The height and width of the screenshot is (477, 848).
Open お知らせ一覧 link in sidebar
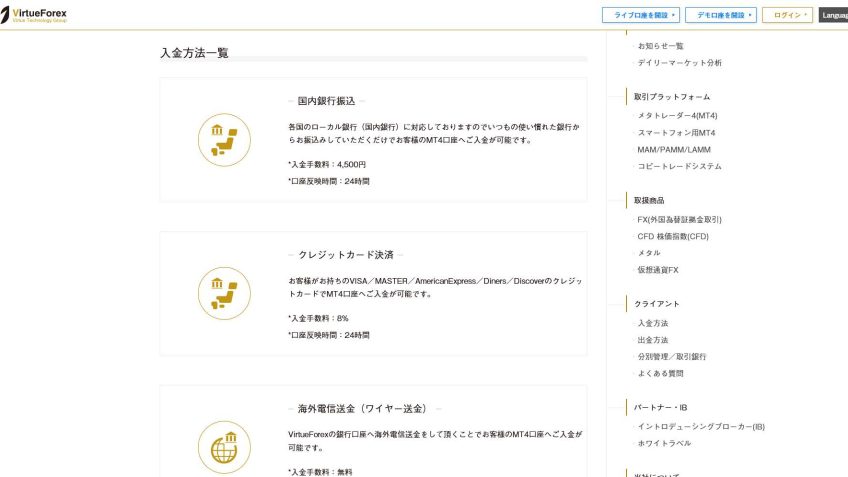(660, 46)
